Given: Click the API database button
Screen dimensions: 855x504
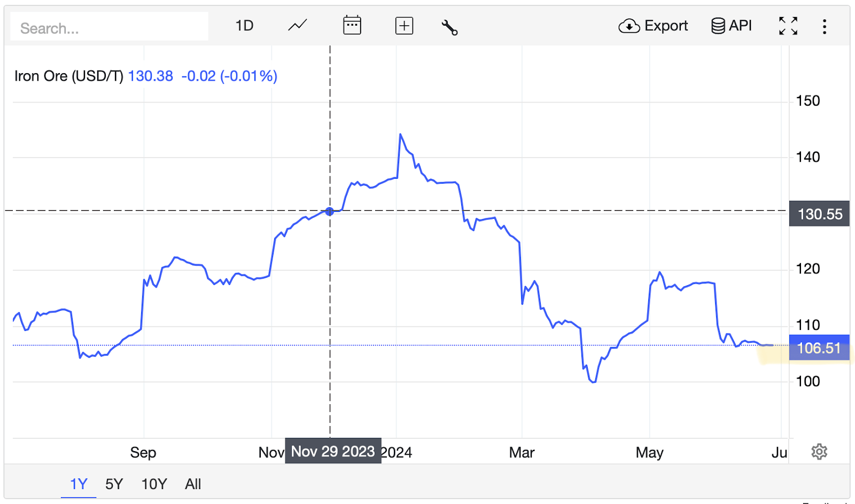Looking at the screenshot, I should [x=732, y=26].
